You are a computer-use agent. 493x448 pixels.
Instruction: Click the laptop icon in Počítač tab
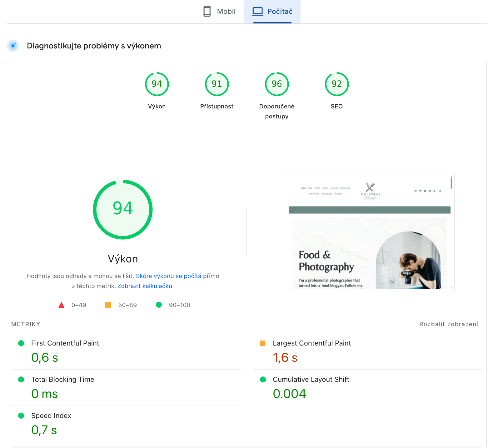[258, 11]
